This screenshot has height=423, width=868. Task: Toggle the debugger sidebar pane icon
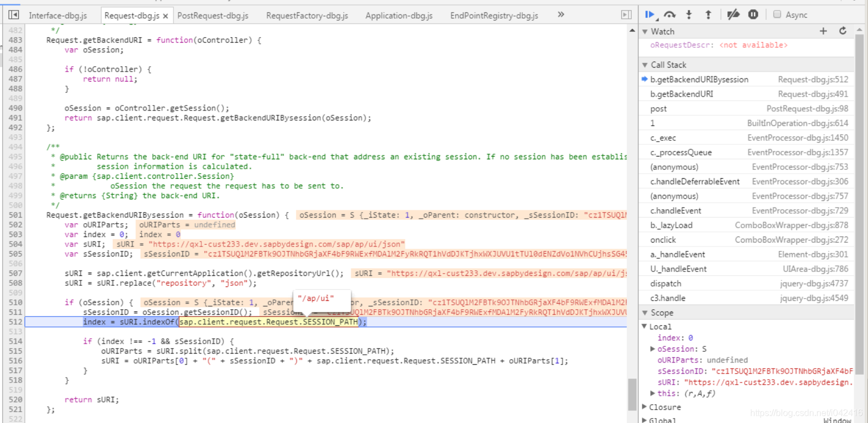[626, 15]
